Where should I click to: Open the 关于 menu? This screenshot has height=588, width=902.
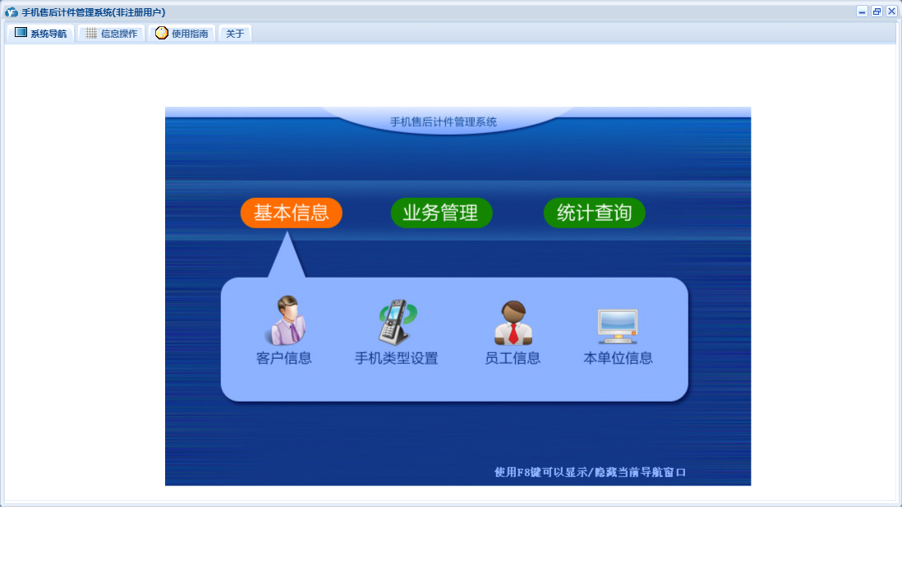click(235, 34)
